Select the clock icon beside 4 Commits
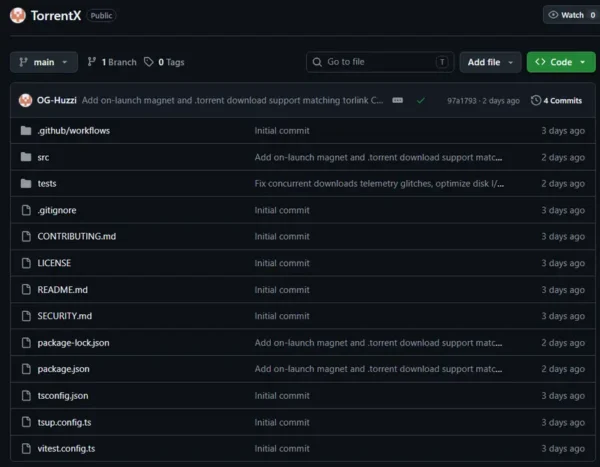Screen dimensions: 600x467 536,100
